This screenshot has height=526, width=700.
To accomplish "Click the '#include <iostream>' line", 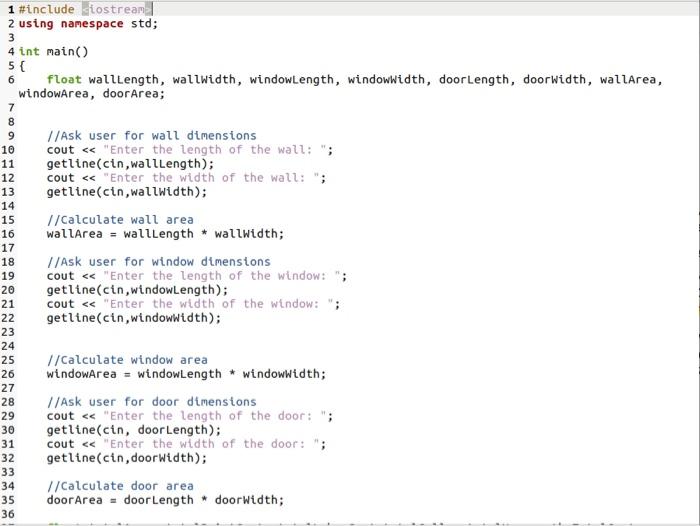I will point(85,9).
